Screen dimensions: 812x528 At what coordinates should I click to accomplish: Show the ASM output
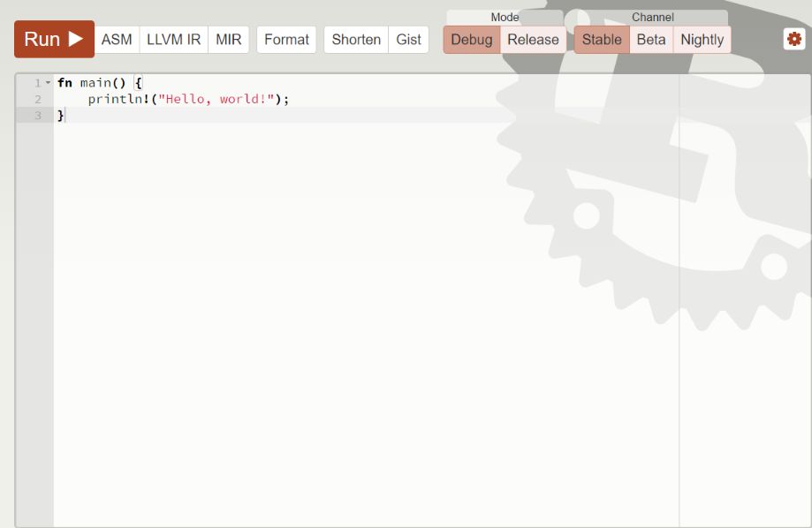click(118, 39)
